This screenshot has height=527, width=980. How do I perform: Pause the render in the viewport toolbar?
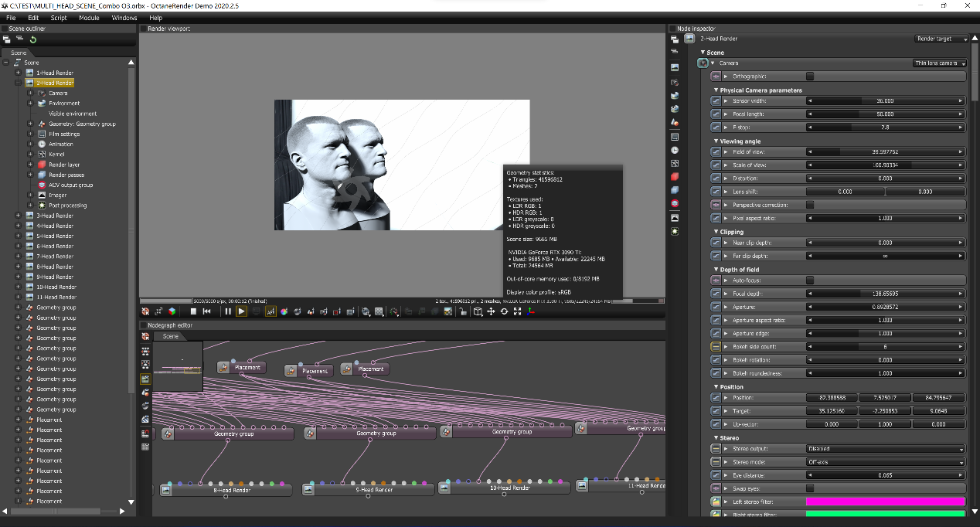coord(228,311)
